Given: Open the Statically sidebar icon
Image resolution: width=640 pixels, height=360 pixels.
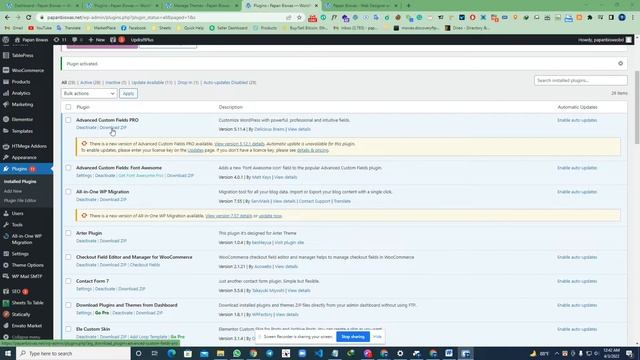Looking at the screenshot, I should tap(6, 314).
